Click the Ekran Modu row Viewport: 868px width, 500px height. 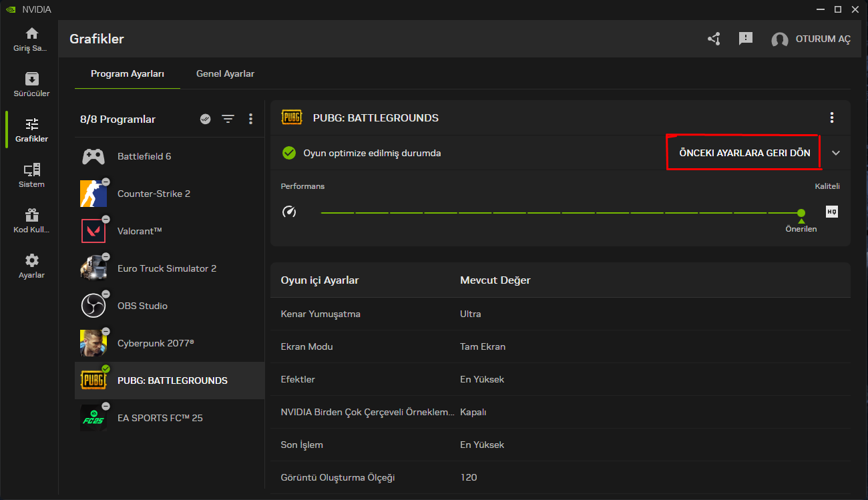tap(560, 346)
